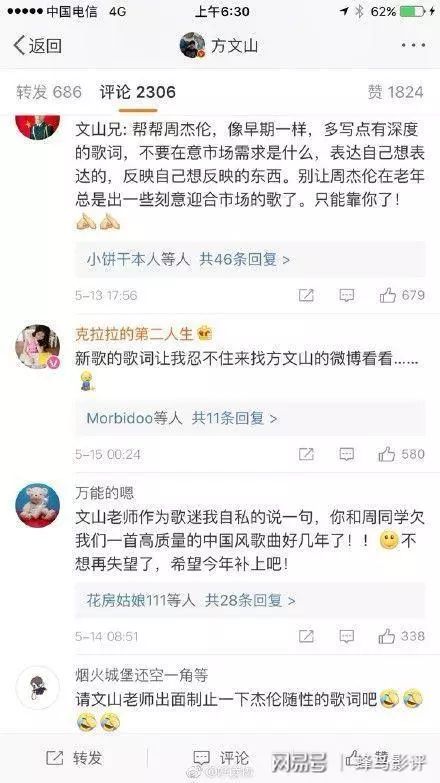Open 万能的嗯 teddy bear avatar
Viewport: 440px width, 783px height.
[x=38, y=505]
